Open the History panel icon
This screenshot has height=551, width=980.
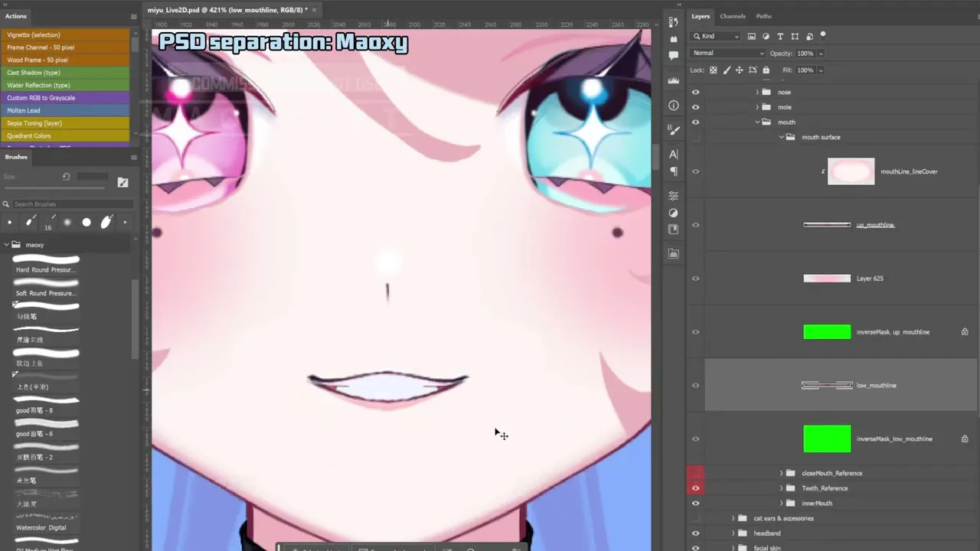(x=674, y=22)
